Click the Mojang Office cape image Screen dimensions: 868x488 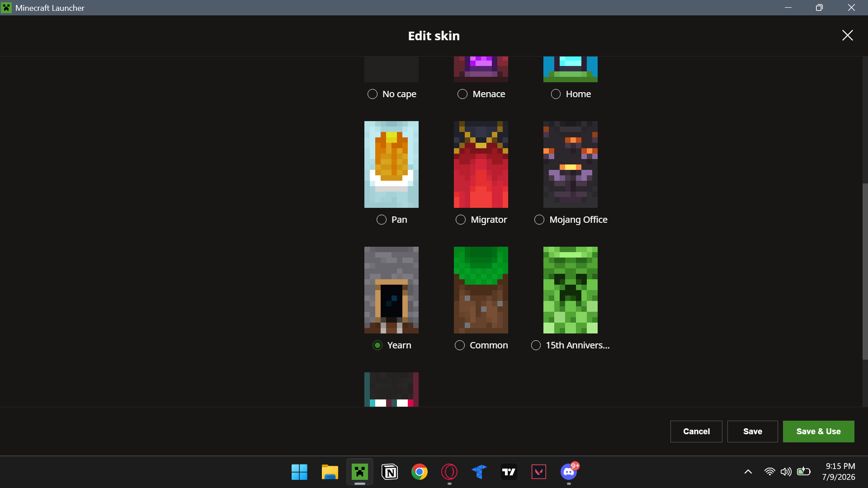coord(571,164)
